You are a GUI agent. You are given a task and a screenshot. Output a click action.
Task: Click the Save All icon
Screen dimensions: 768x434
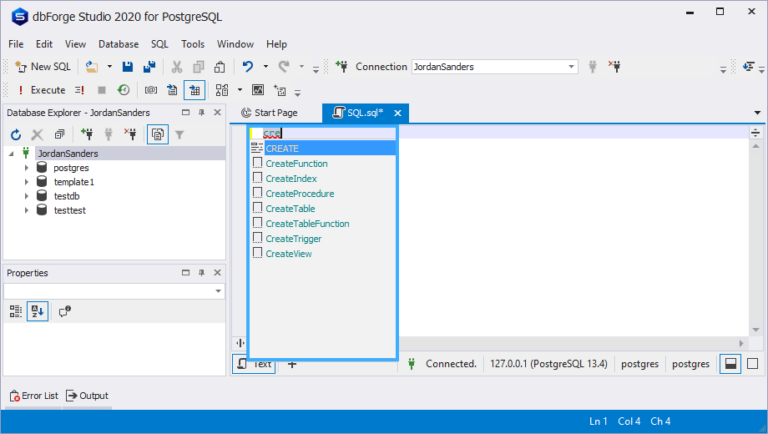tap(149, 67)
